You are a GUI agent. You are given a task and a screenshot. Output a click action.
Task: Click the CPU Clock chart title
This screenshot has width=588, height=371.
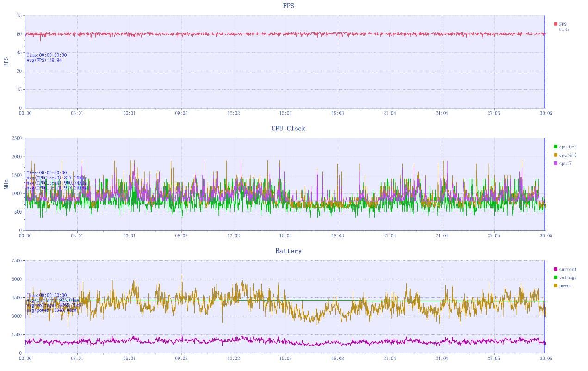[x=289, y=128]
